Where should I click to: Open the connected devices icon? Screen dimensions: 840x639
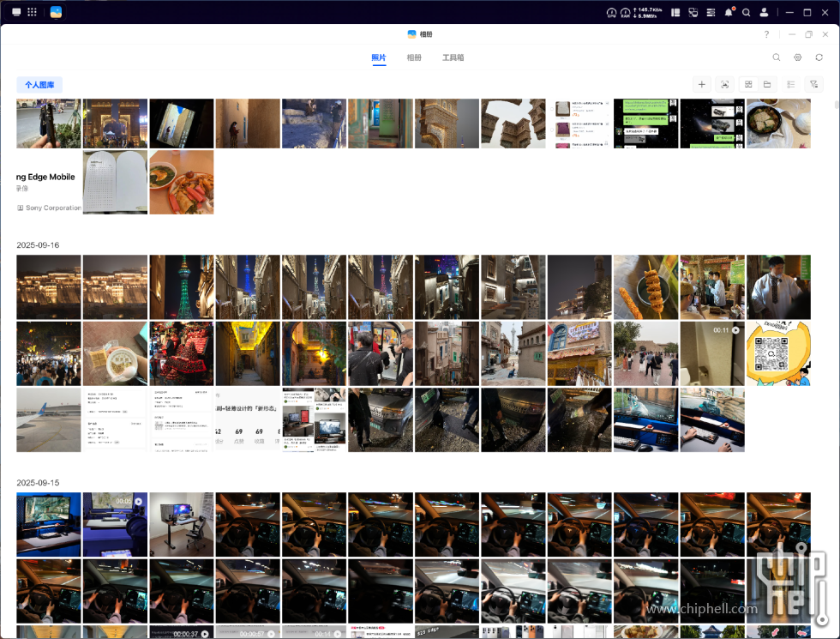point(693,12)
